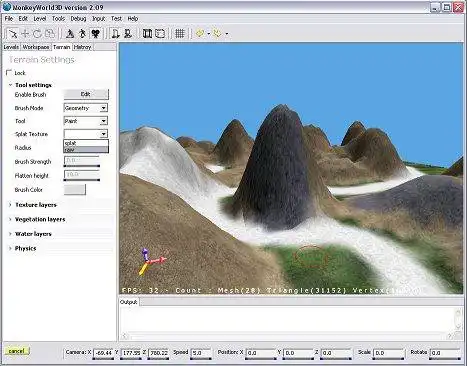
Task: Click the Scale value field
Action: tap(388, 353)
